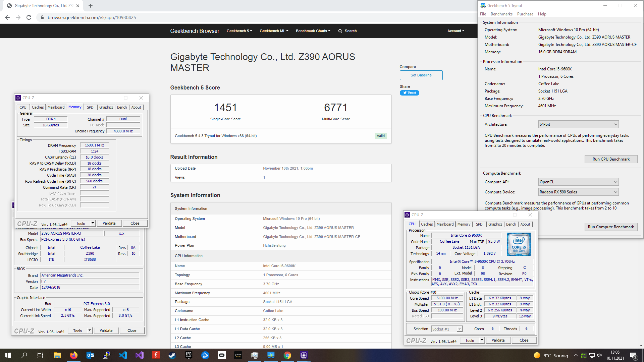
Task: Click the browser address bar URL
Action: click(x=92, y=17)
